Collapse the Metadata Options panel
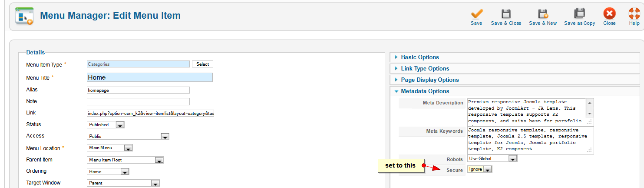Viewport: 644px width, 188px height. coord(425,91)
